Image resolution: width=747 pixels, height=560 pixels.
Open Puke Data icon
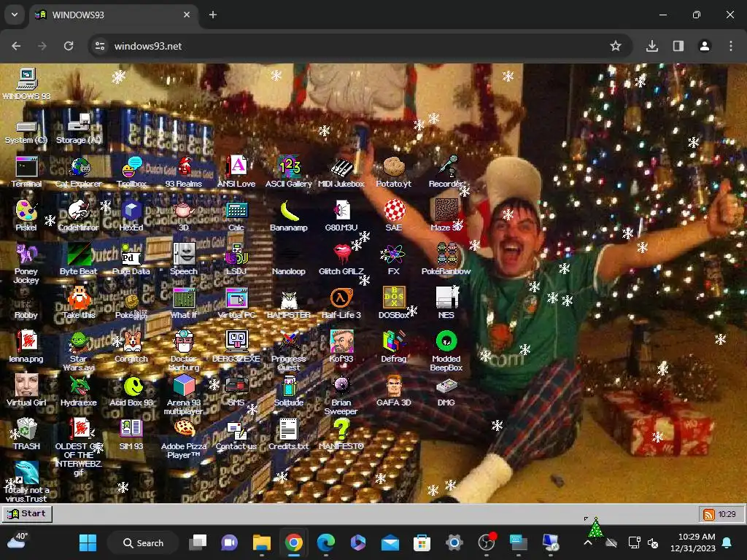click(x=131, y=260)
